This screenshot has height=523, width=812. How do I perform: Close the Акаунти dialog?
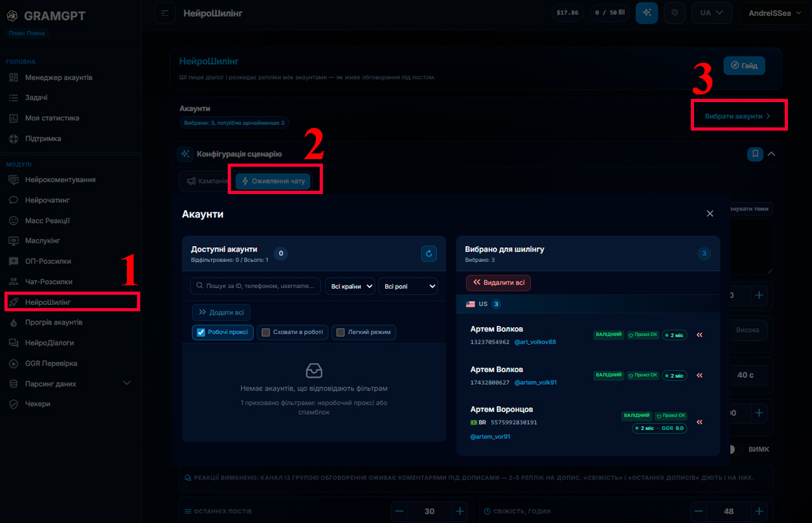pos(710,214)
